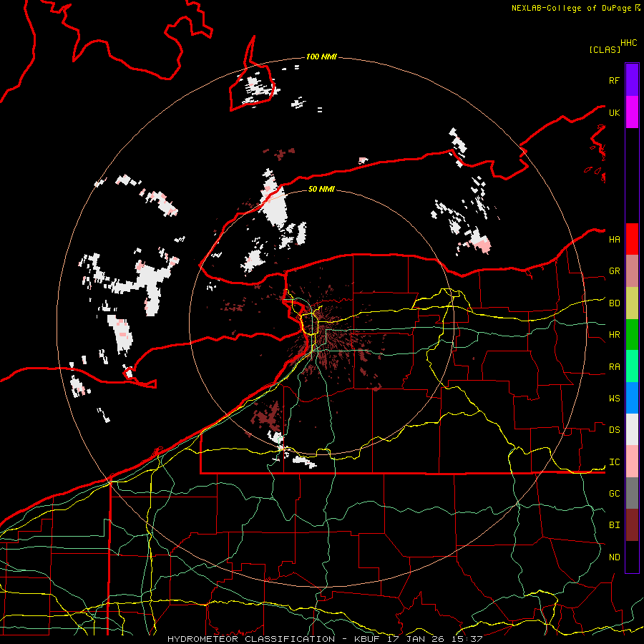
Task: Click the RF purple legend swatch
Action: coord(632,80)
